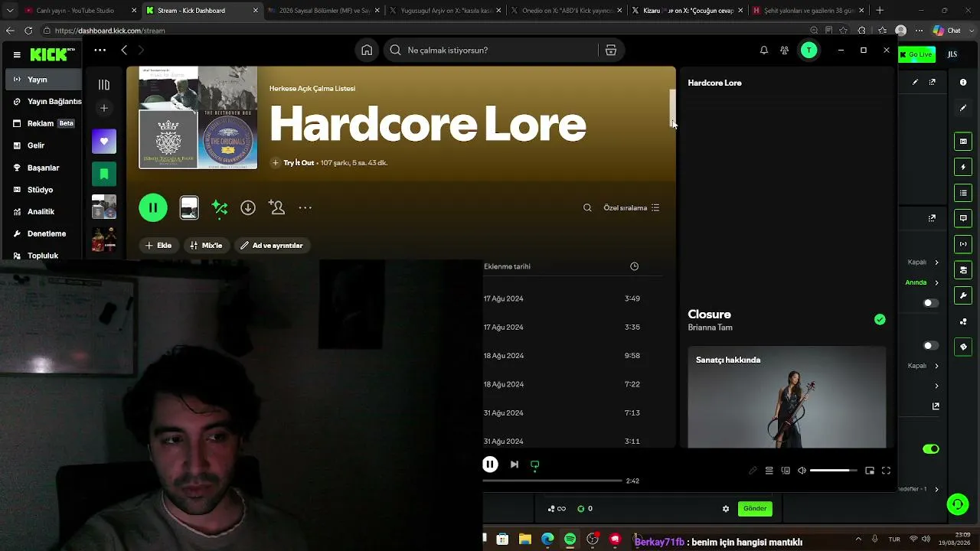Open Özel sıralama sort dropdown
Image resolution: width=980 pixels, height=551 pixels.
(x=631, y=207)
